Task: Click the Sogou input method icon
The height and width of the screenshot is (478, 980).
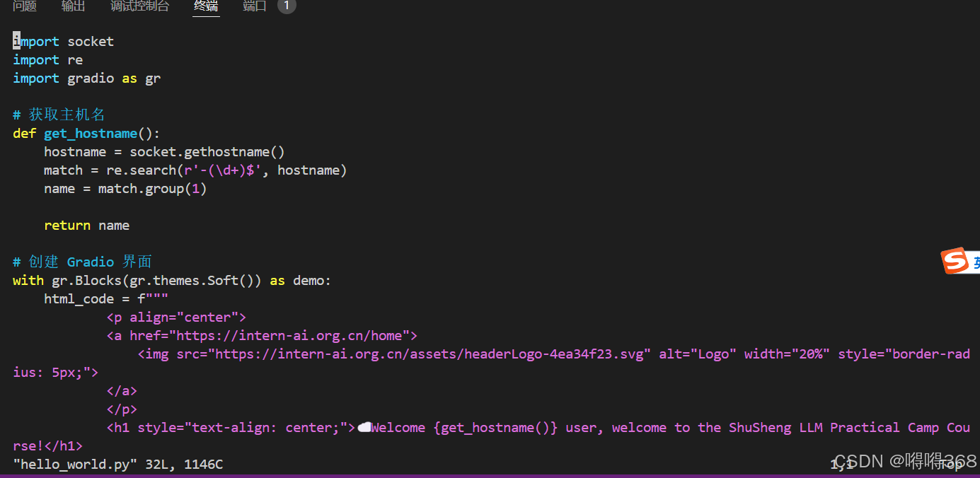Action: [959, 261]
